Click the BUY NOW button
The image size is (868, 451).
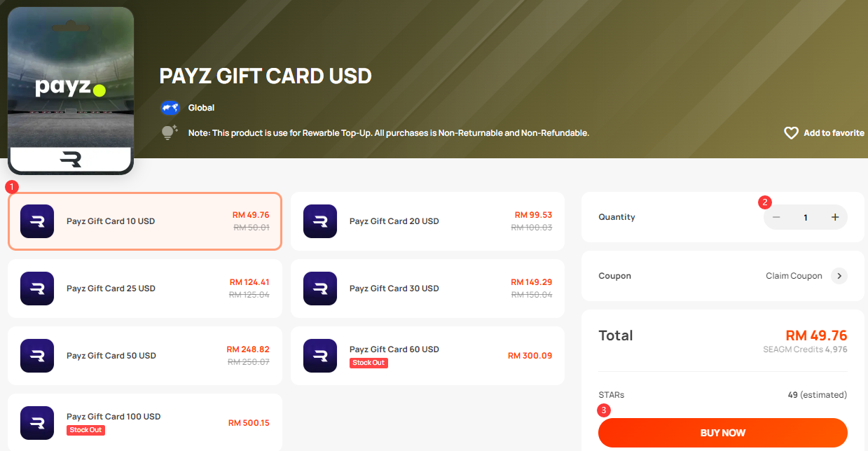pos(723,433)
